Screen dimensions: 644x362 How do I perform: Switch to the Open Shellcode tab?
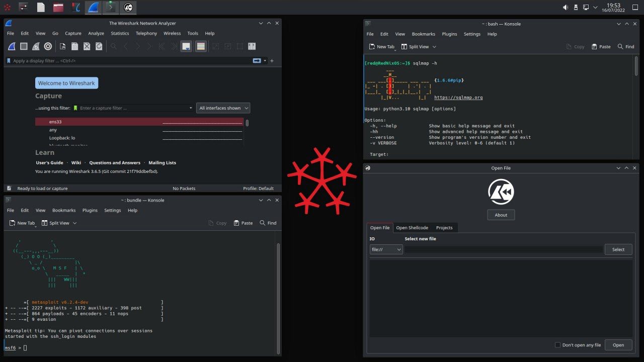(x=412, y=228)
